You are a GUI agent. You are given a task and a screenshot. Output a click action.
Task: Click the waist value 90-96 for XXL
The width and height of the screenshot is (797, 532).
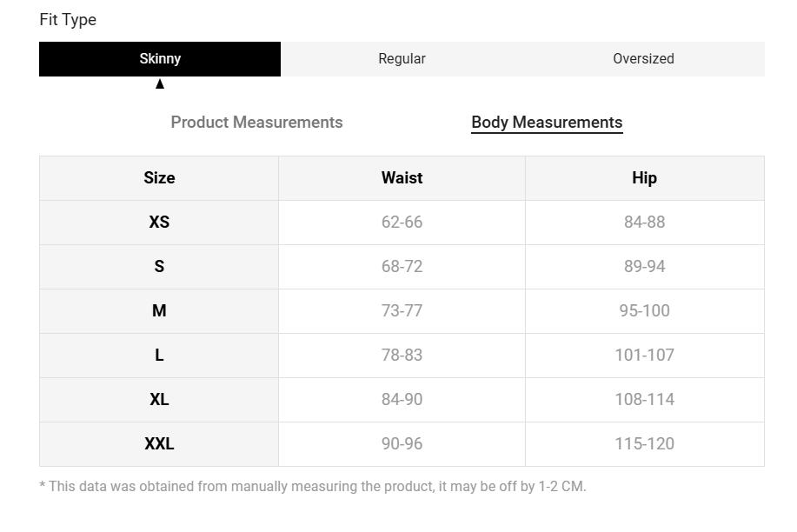point(402,443)
